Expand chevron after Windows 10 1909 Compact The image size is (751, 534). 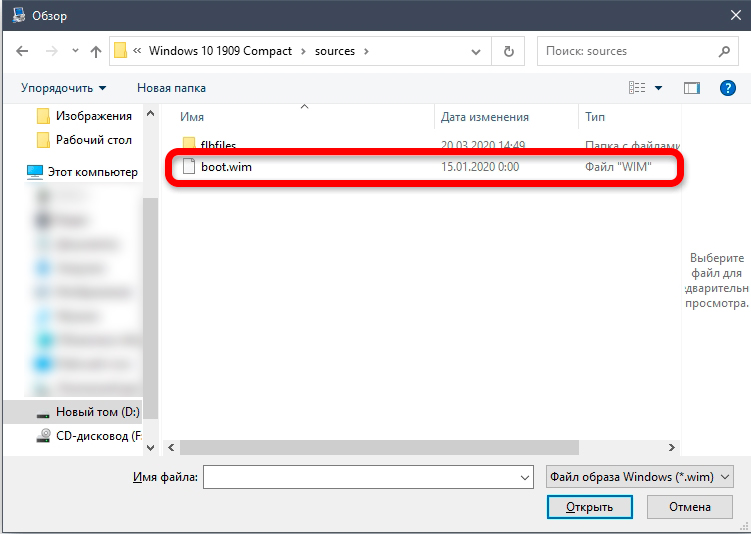tap(303, 51)
